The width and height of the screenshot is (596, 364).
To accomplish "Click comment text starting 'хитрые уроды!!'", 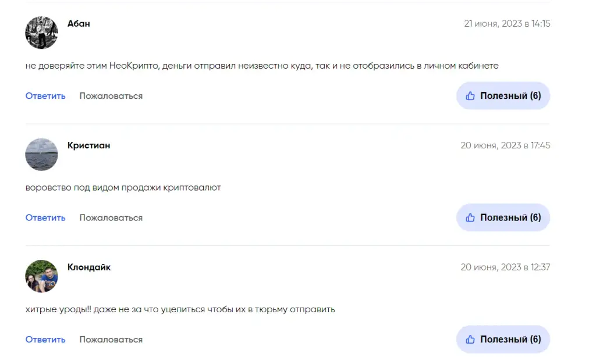I will pyautogui.click(x=180, y=309).
